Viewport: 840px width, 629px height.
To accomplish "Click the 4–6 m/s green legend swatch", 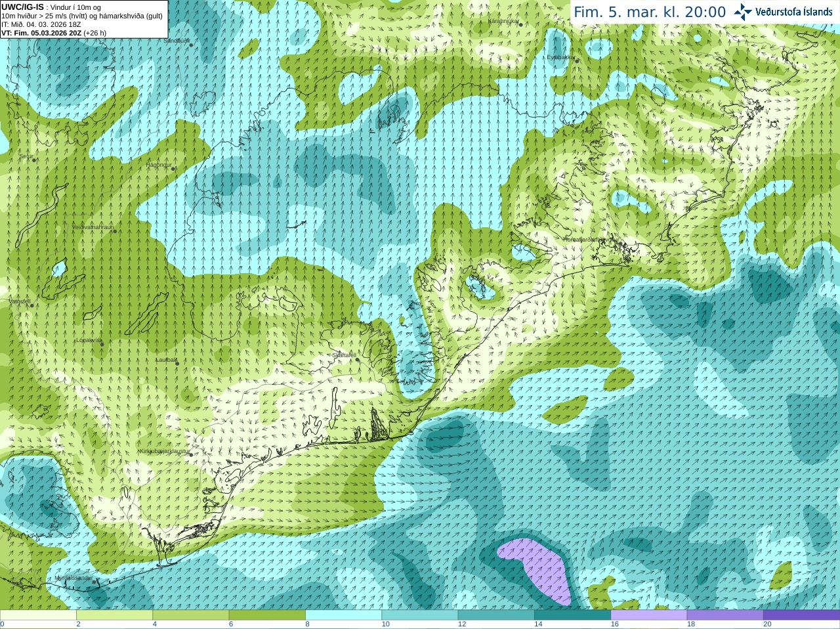I will tap(190, 615).
